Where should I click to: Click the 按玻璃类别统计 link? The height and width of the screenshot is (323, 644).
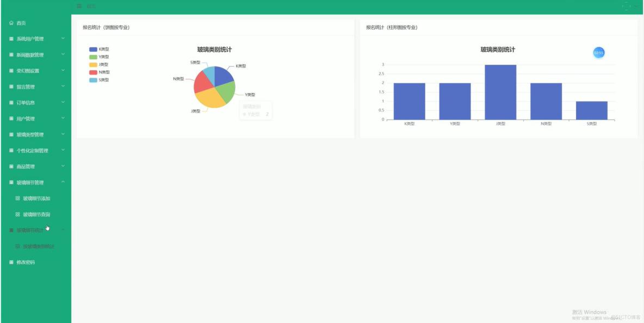[x=39, y=246]
